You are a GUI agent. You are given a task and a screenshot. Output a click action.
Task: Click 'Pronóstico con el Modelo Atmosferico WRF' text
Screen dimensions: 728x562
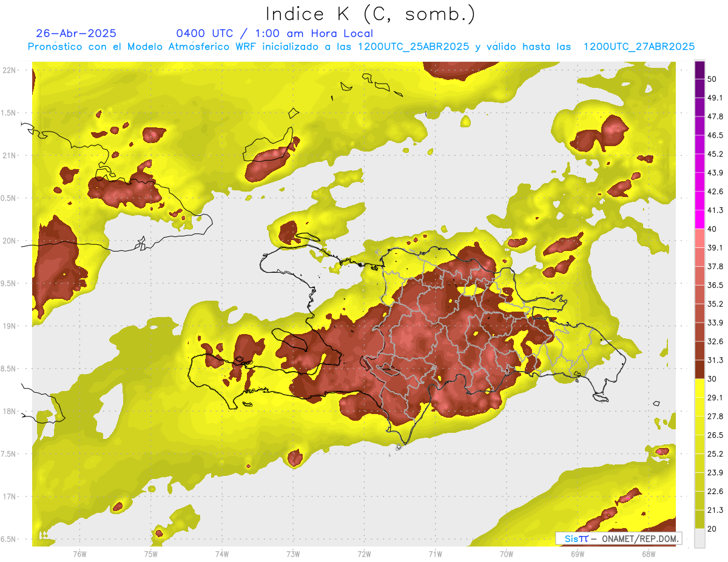tap(142, 47)
